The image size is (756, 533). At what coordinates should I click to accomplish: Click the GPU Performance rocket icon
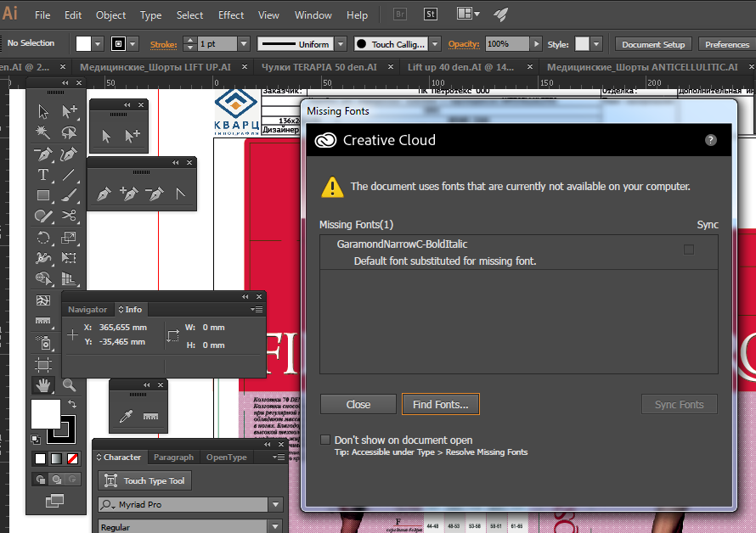tap(501, 14)
